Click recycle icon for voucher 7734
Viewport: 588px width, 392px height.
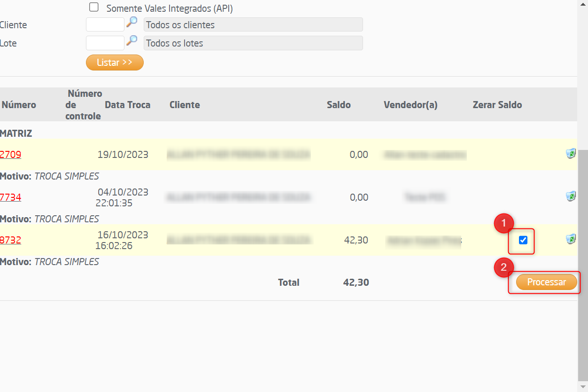coord(571,196)
